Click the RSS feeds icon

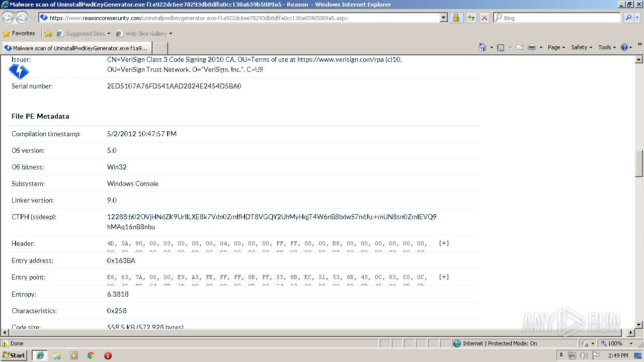click(501, 47)
